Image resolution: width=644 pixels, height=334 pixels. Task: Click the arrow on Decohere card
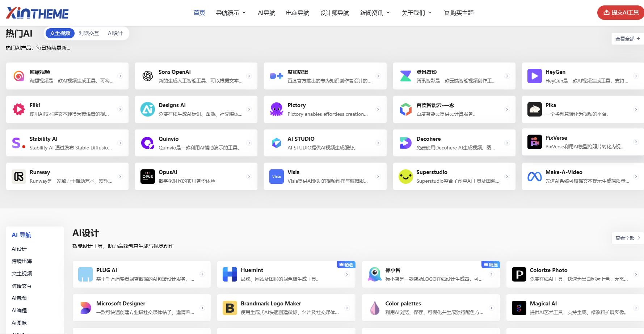[507, 143]
